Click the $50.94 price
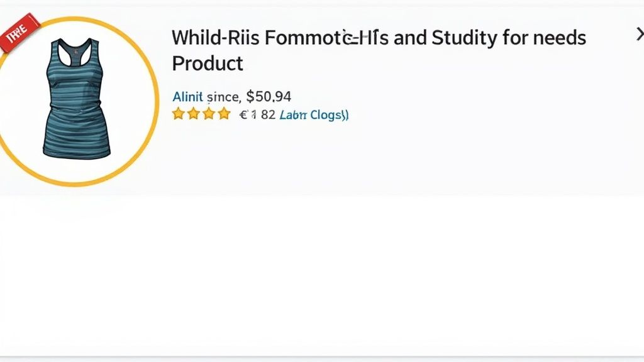Image resolution: width=644 pixels, height=362 pixels. 269,97
